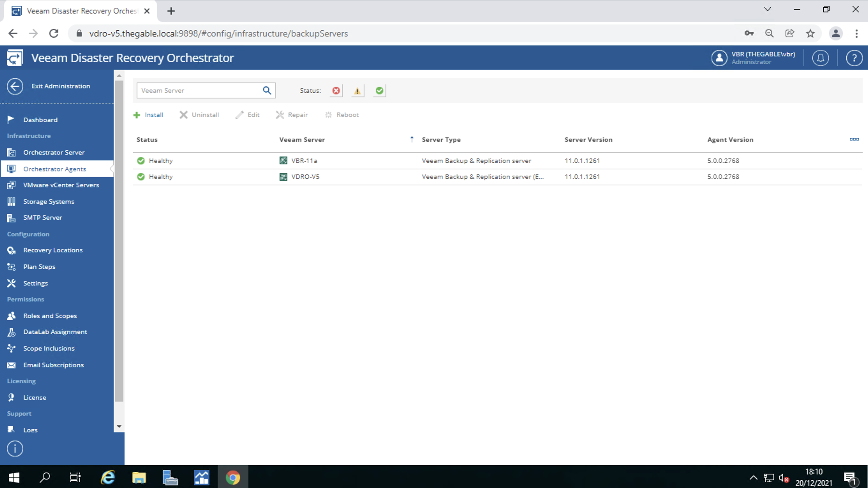Sort by Agent Version column header

(x=730, y=140)
